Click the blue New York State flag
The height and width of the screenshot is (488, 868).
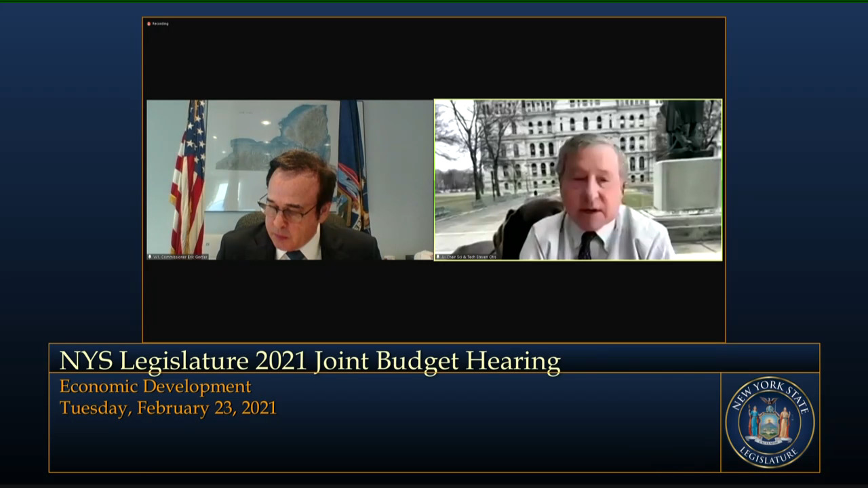pyautogui.click(x=353, y=169)
